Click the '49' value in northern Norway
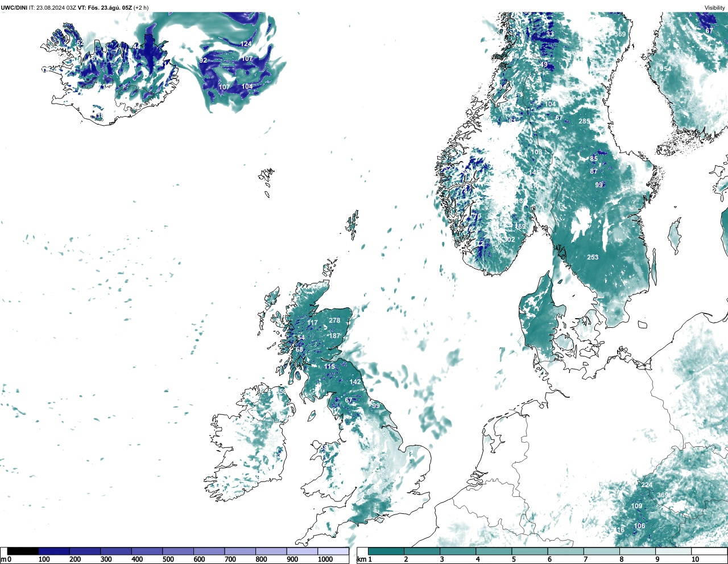 point(544,65)
